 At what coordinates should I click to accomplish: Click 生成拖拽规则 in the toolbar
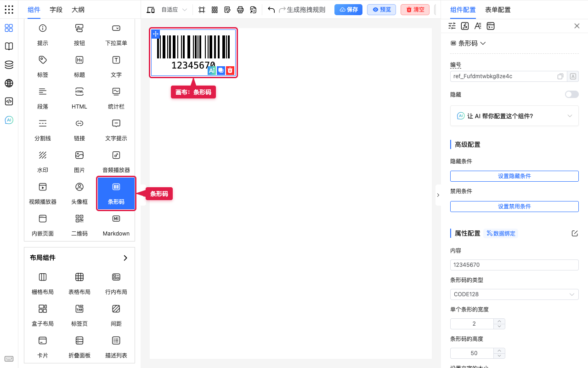tap(306, 10)
